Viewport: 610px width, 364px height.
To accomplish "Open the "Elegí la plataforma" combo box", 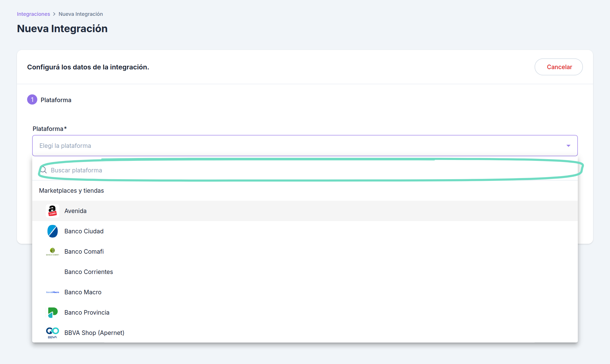I will coord(305,146).
